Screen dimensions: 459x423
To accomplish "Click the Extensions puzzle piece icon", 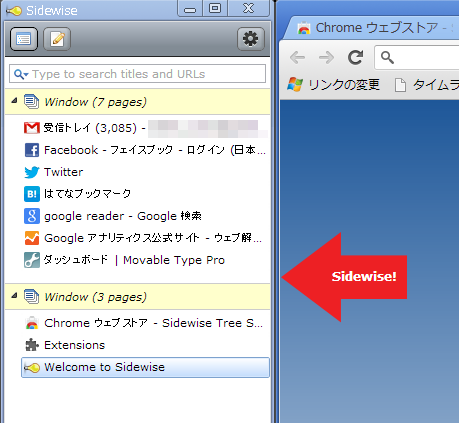I will (32, 345).
